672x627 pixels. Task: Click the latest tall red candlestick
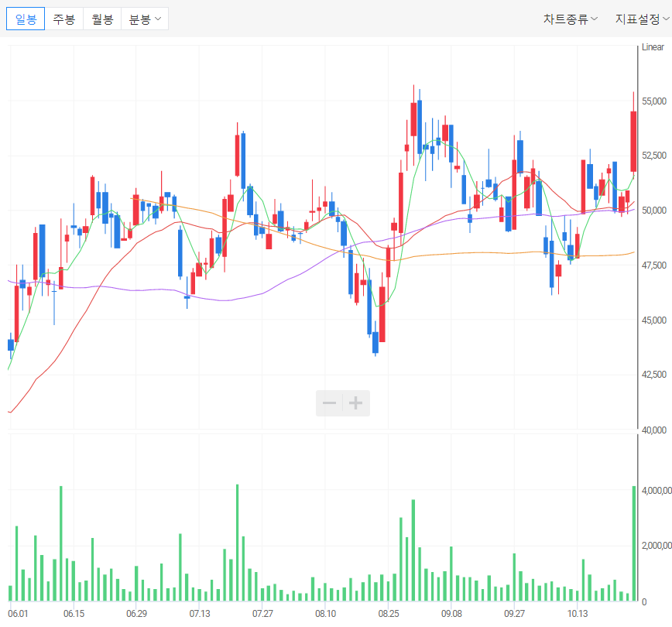coord(633,142)
